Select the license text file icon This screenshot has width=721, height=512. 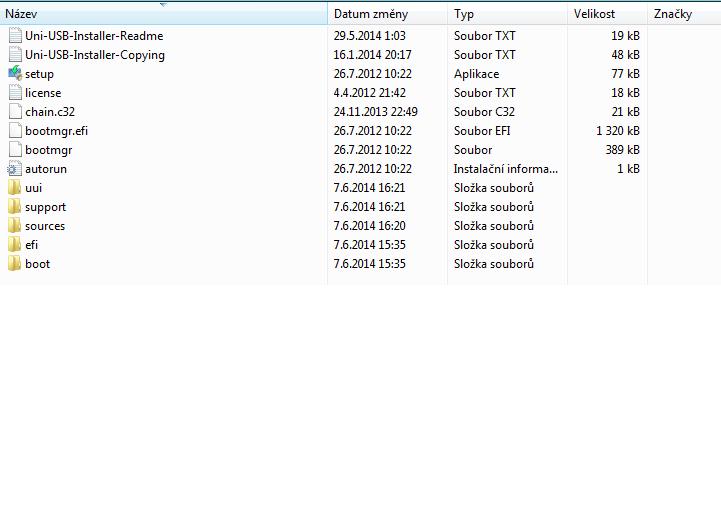tap(14, 93)
